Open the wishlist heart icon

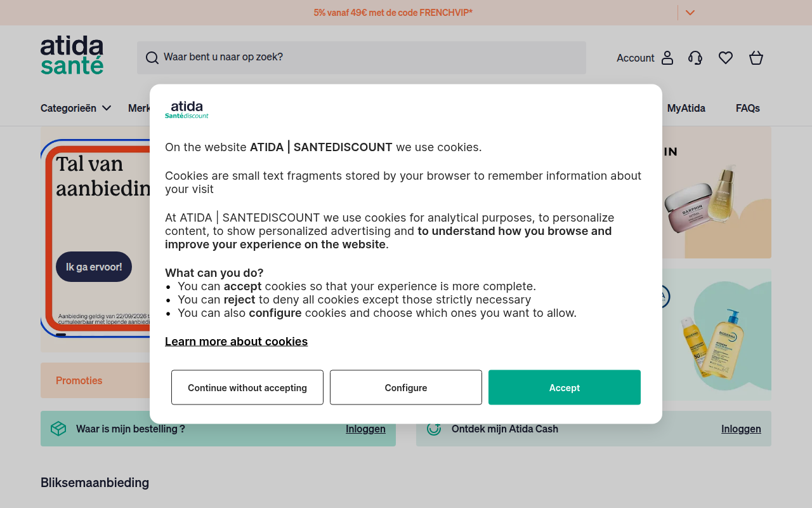click(726, 58)
